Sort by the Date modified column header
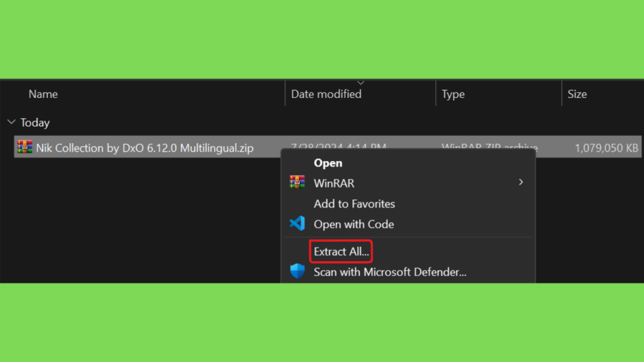Image resolution: width=644 pixels, height=362 pixels. point(326,94)
